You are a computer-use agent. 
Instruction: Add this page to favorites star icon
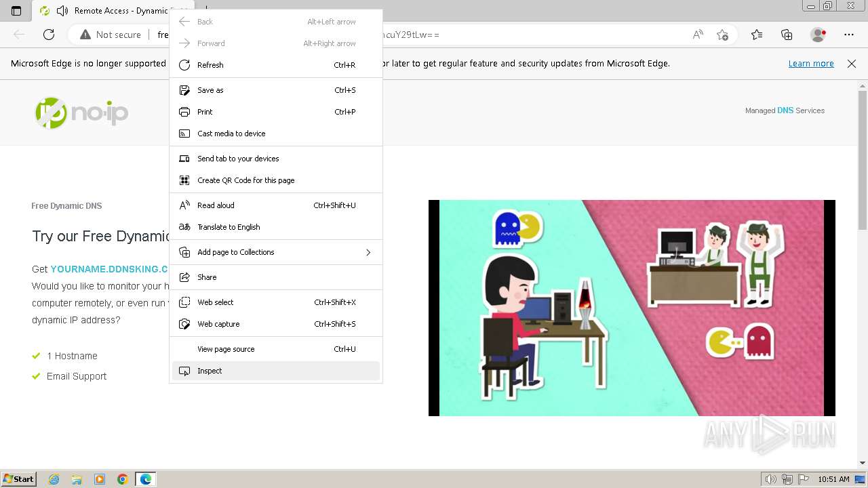[x=722, y=35]
